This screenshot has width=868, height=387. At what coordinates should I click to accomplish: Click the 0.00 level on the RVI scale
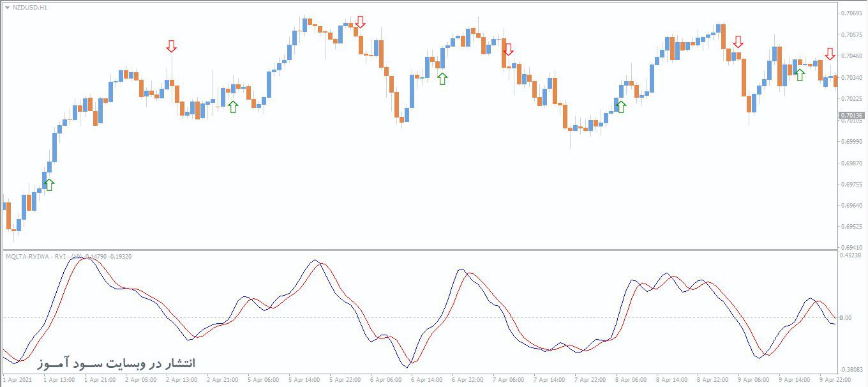pyautogui.click(x=848, y=317)
